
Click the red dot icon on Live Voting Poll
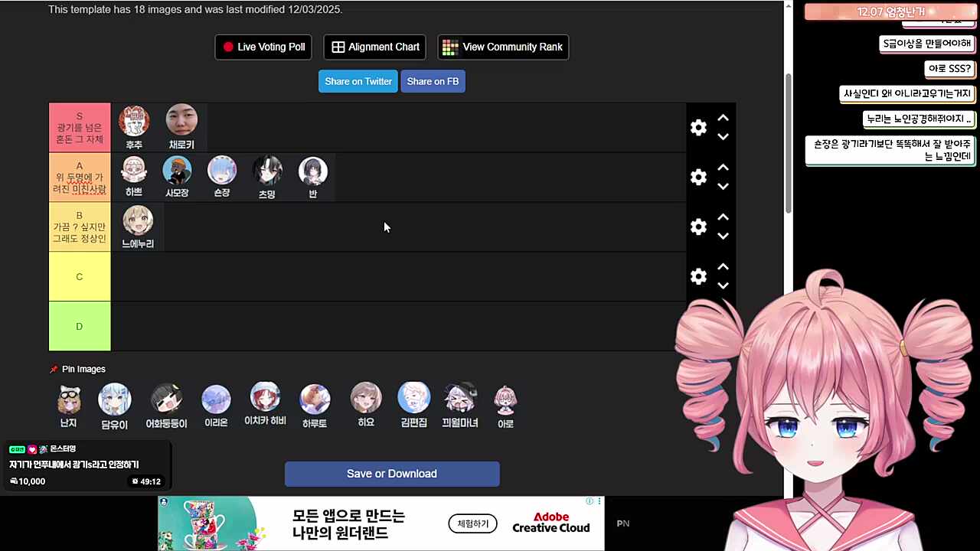point(228,47)
